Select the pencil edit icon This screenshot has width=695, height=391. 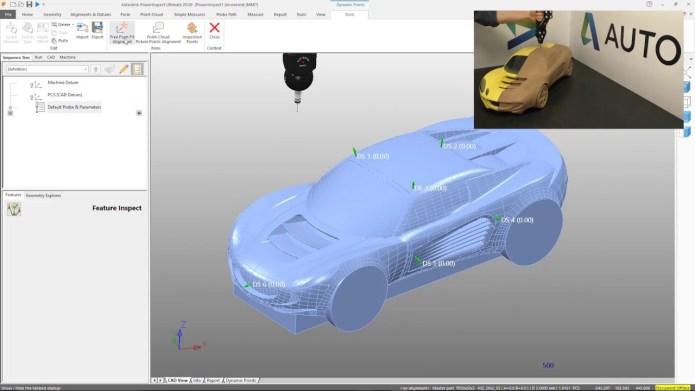124,69
